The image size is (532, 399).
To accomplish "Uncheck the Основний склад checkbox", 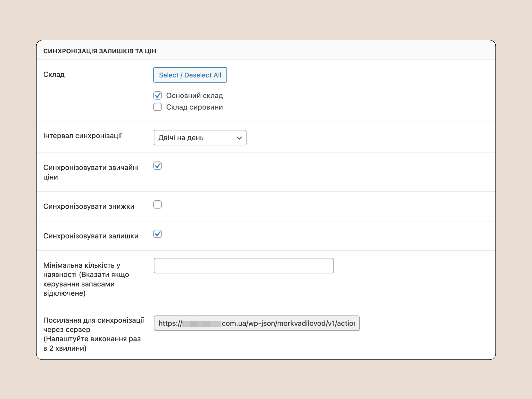I will click(x=158, y=95).
